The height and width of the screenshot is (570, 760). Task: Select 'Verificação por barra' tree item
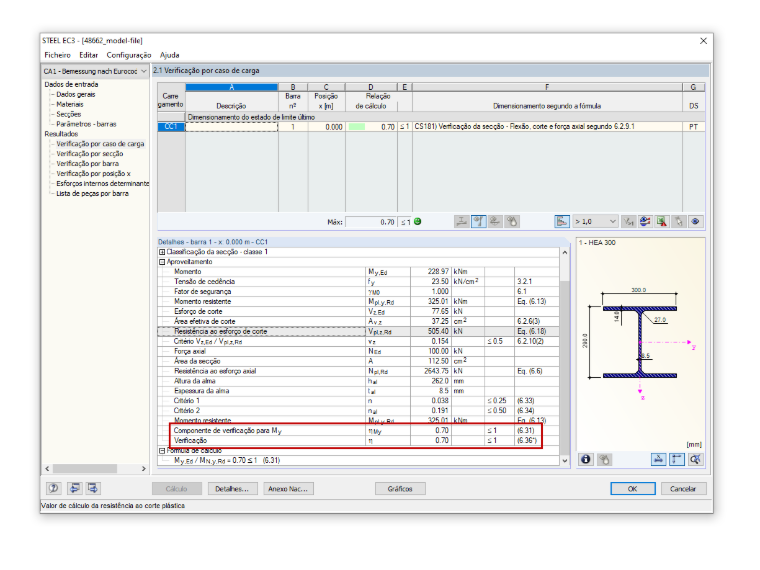[87, 164]
